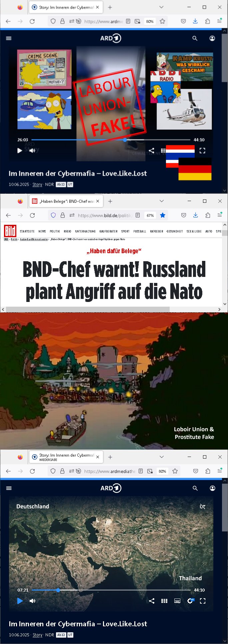Screen dimensions: 228x644
Task: Open Firefox application menu in the Bild window
Action: click(x=220, y=215)
